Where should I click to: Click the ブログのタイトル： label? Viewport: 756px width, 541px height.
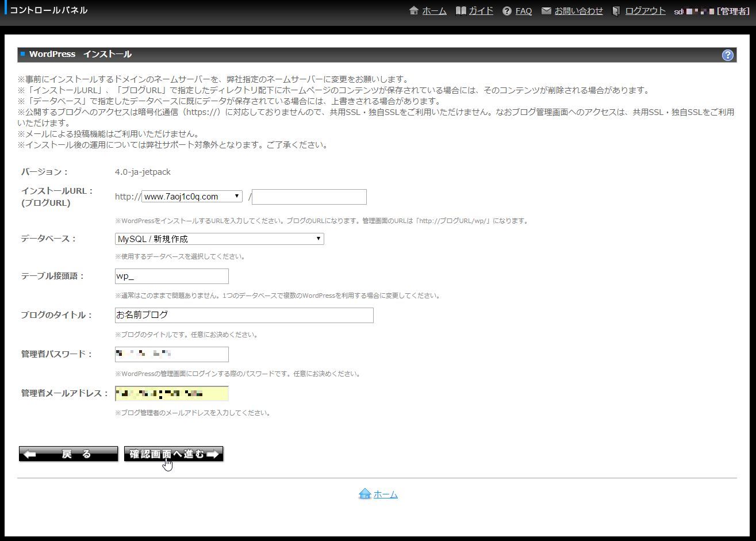click(x=57, y=315)
